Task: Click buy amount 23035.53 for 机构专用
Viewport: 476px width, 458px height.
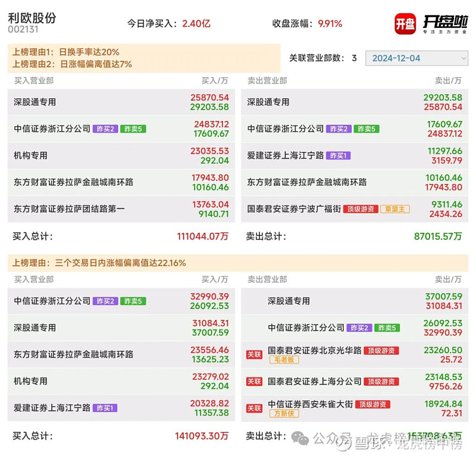Action: (209, 151)
